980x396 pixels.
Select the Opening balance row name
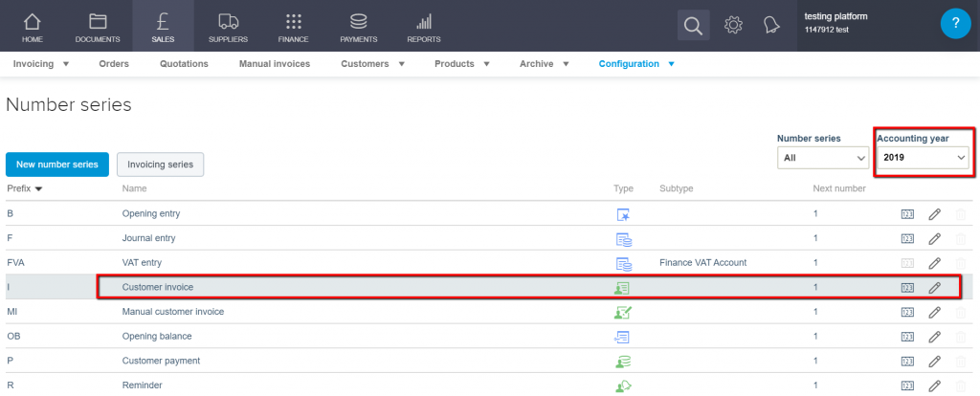[x=157, y=337]
